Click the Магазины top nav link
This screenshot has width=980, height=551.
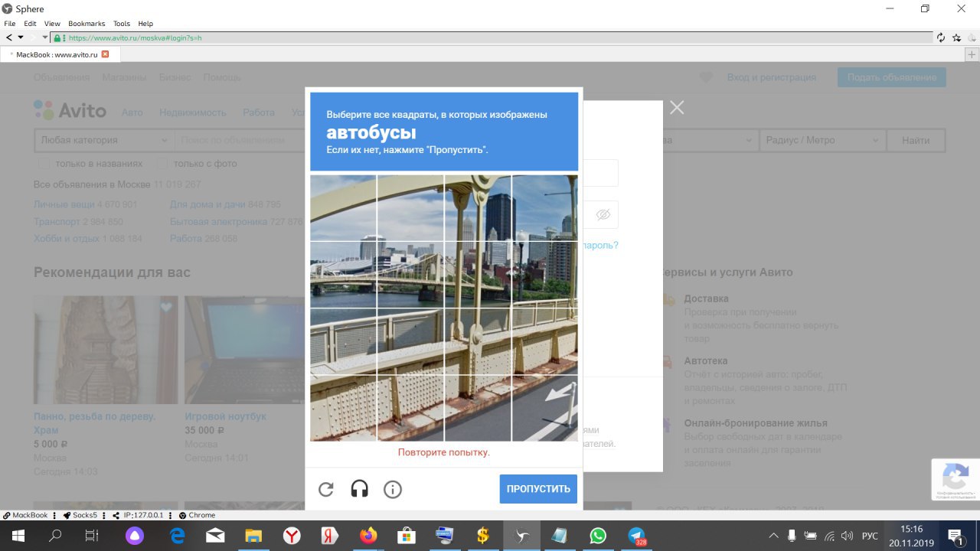tap(124, 77)
